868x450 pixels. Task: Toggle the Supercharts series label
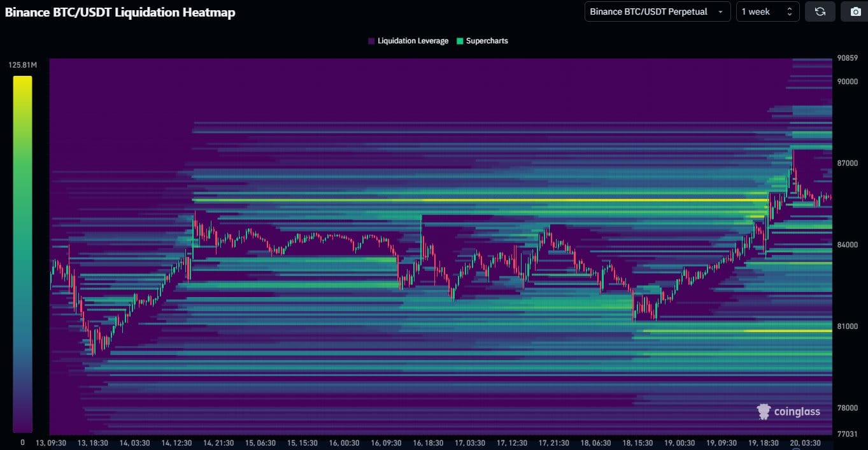(487, 41)
